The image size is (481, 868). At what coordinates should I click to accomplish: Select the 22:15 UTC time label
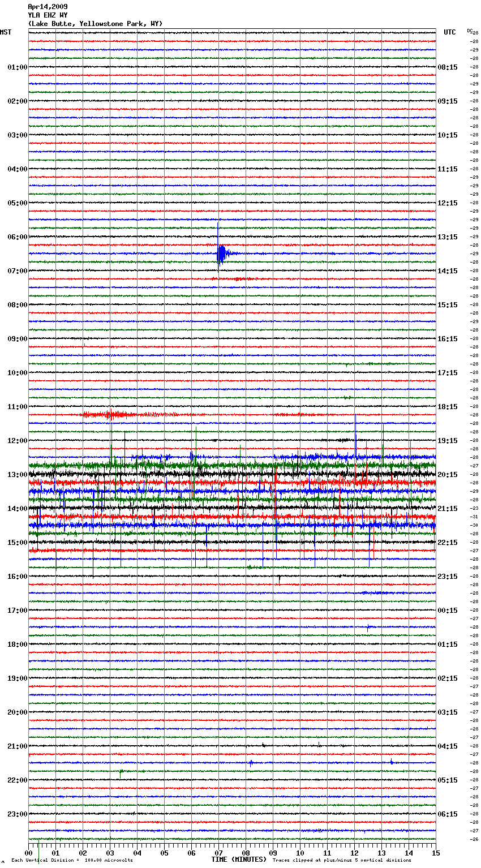pos(448,543)
